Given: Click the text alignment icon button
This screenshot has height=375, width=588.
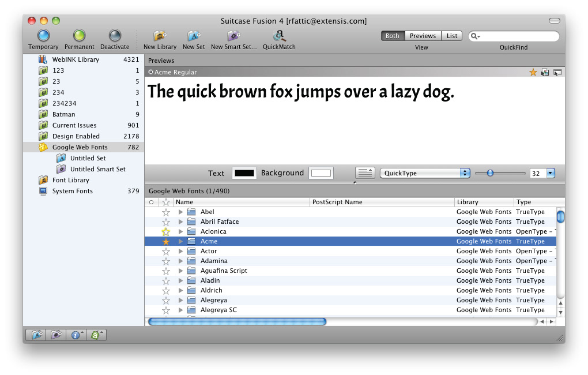Looking at the screenshot, I should (365, 173).
